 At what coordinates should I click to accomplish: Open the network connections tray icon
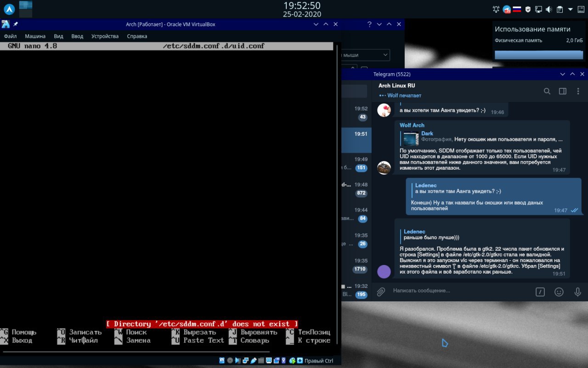pos(538,9)
